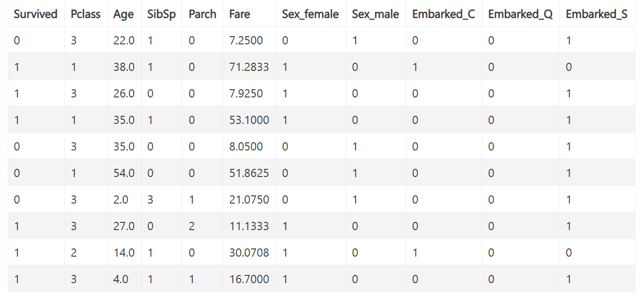Click Embarked_S value in the 30.0708 fare row

pos(569,252)
